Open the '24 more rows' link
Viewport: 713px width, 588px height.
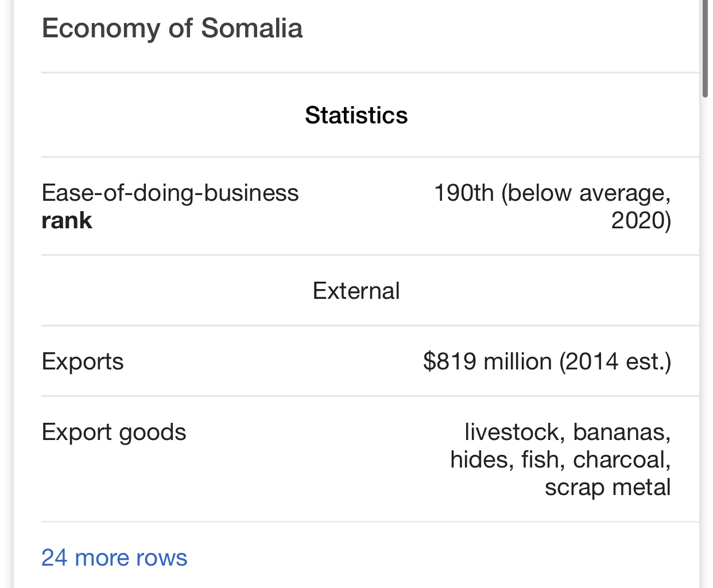[114, 558]
